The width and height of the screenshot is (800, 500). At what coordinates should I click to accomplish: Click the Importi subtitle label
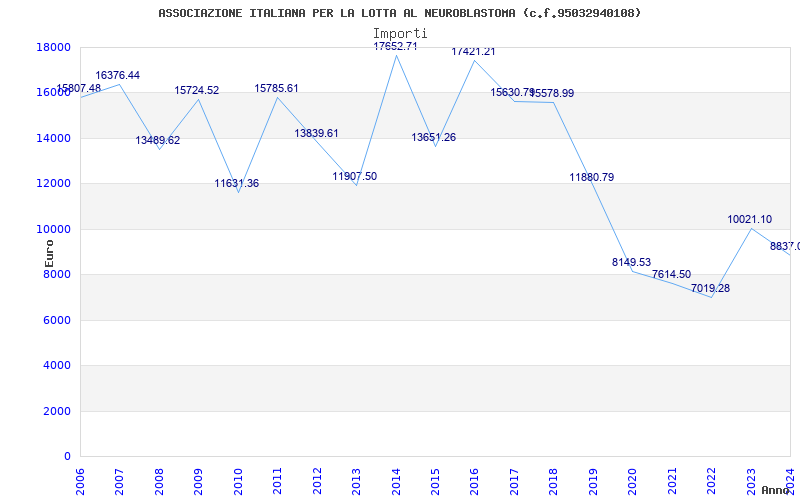(400, 34)
